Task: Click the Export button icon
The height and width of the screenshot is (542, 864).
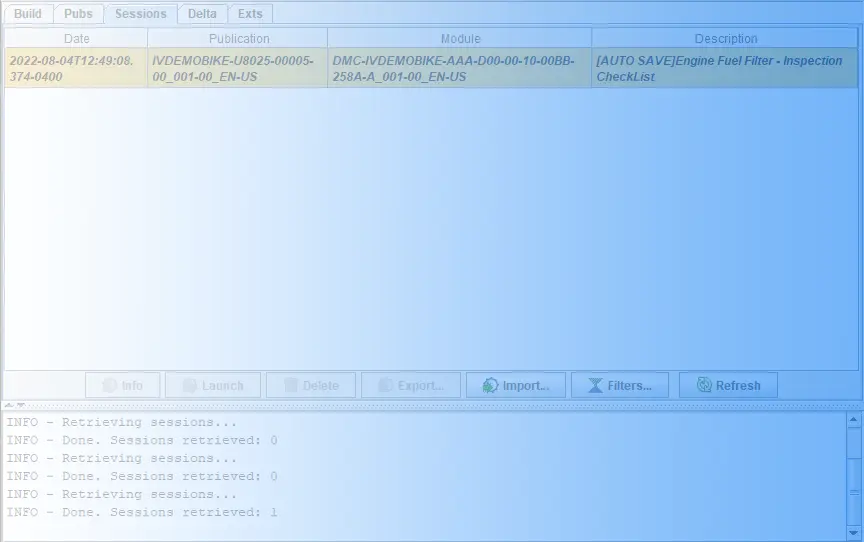Action: [x=386, y=385]
